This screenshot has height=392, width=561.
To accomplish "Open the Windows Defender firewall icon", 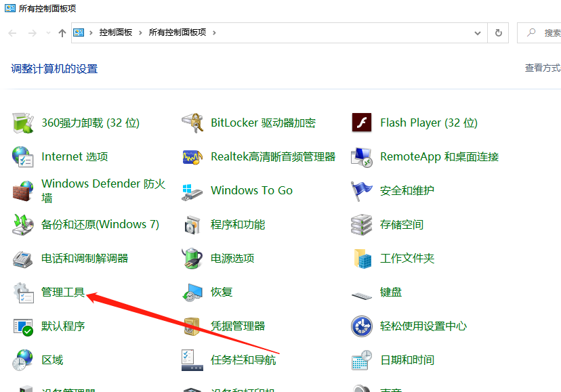I will tap(23, 191).
